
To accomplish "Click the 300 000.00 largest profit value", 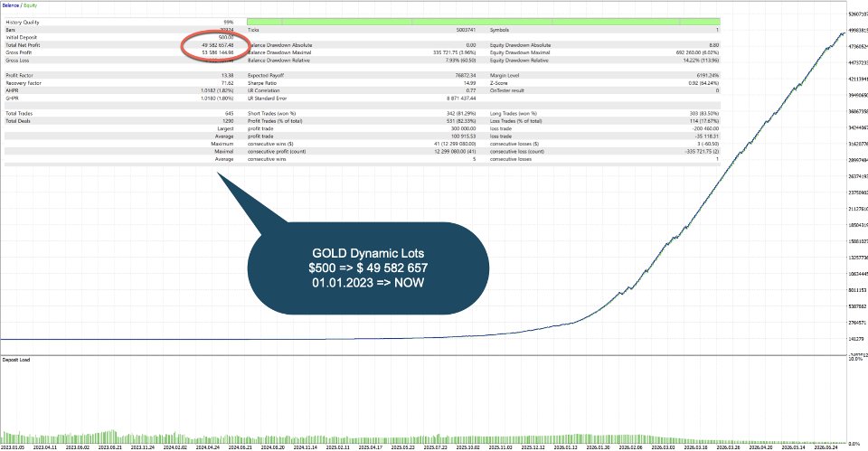I will click(463, 128).
